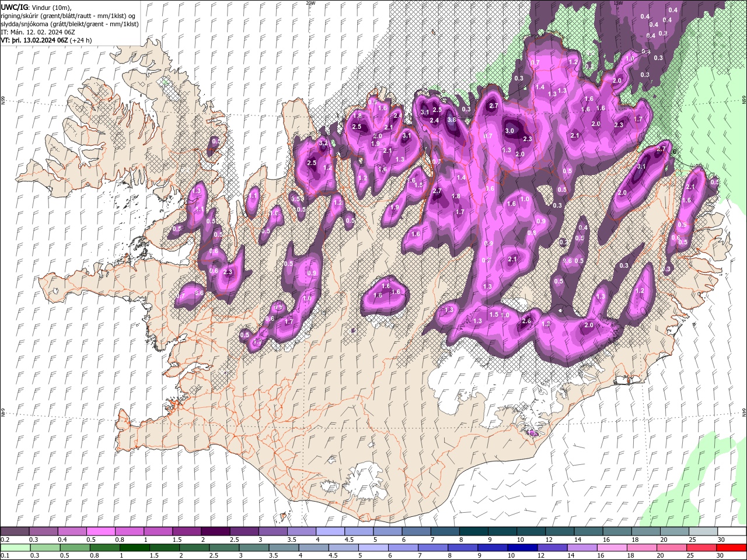Screen dimensions: 747x560
Task: Click the "slydda/snjókoma" legend description line
Action: (69, 24)
